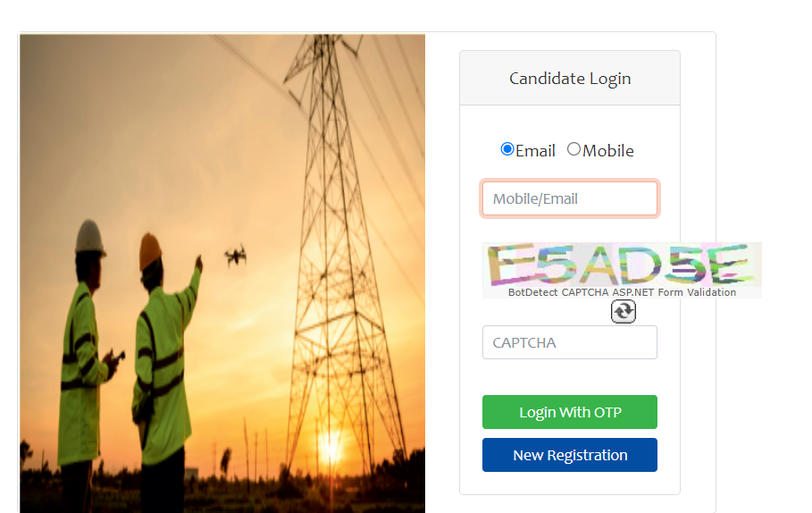This screenshot has width=812, height=513.
Task: Click the Email label text
Action: point(535,151)
